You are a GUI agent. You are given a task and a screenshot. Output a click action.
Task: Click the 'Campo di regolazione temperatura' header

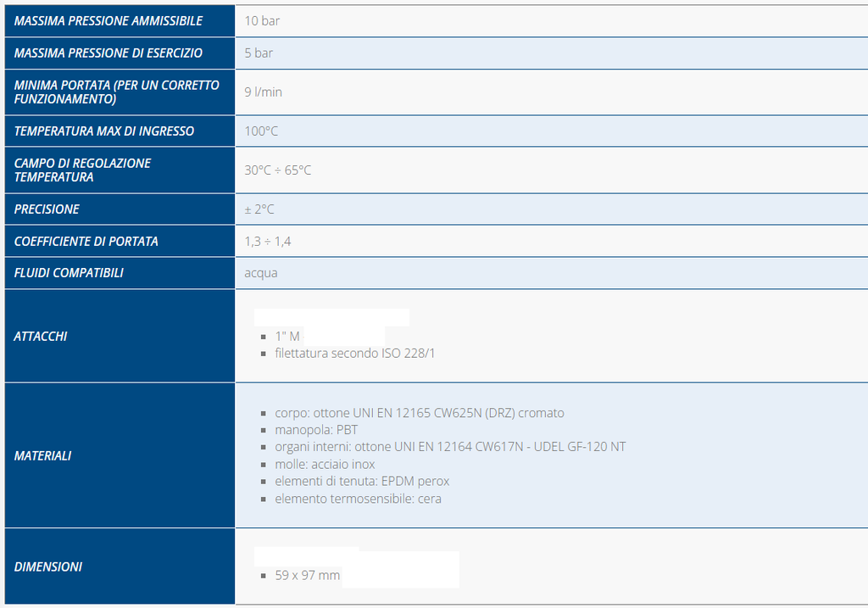click(82, 170)
